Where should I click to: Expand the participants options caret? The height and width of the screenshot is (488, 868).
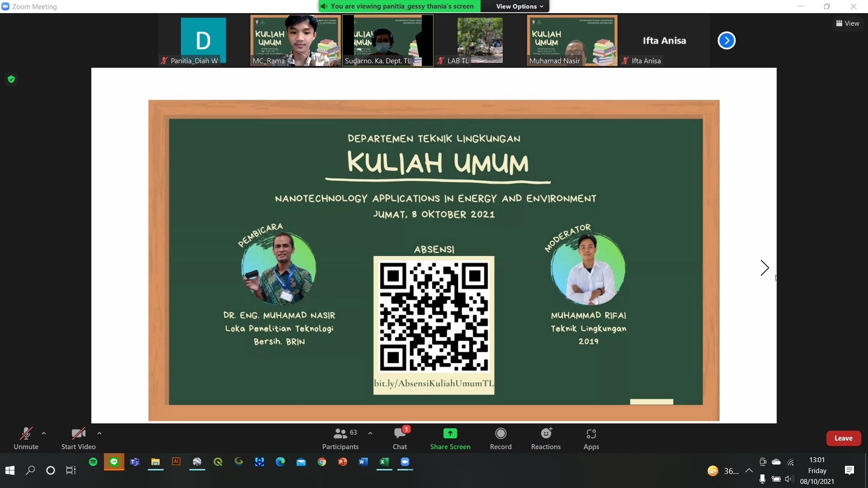[370, 433]
